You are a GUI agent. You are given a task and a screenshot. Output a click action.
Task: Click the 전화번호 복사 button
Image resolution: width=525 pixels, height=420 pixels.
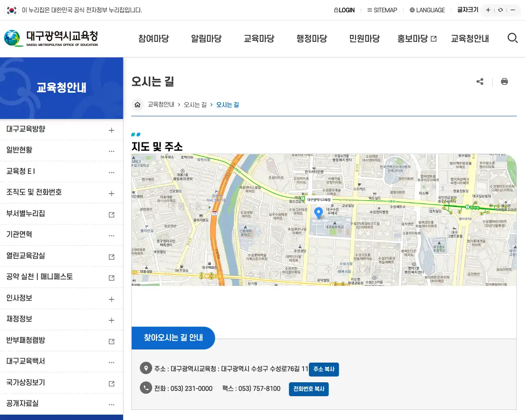point(308,389)
